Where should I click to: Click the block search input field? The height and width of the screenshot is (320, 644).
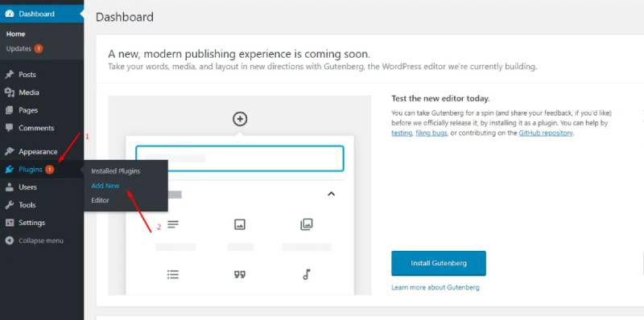240,158
